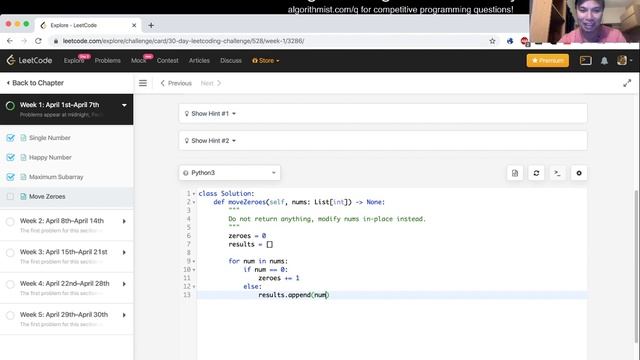Click the fullscreen expand arrows icon
The width and height of the screenshot is (640, 360).
point(627,83)
